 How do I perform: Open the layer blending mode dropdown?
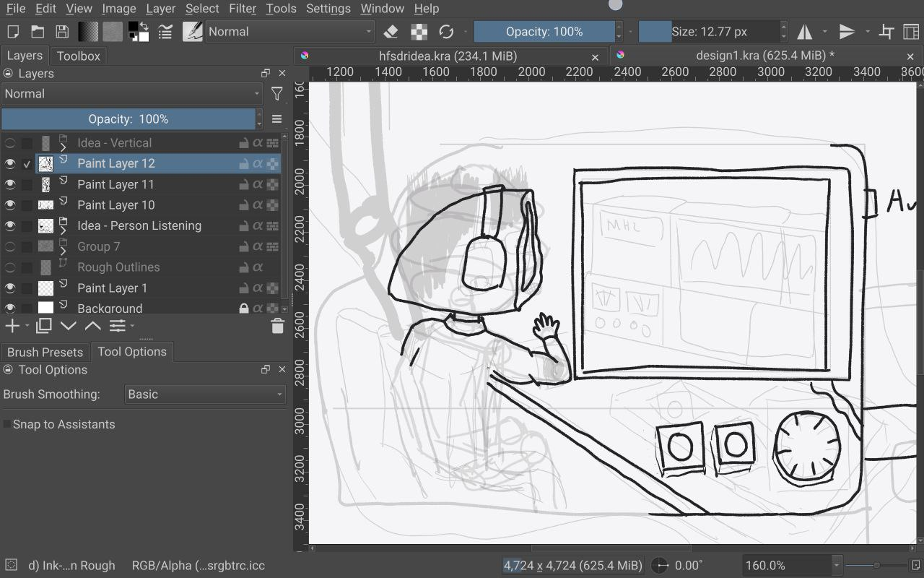[x=132, y=94]
